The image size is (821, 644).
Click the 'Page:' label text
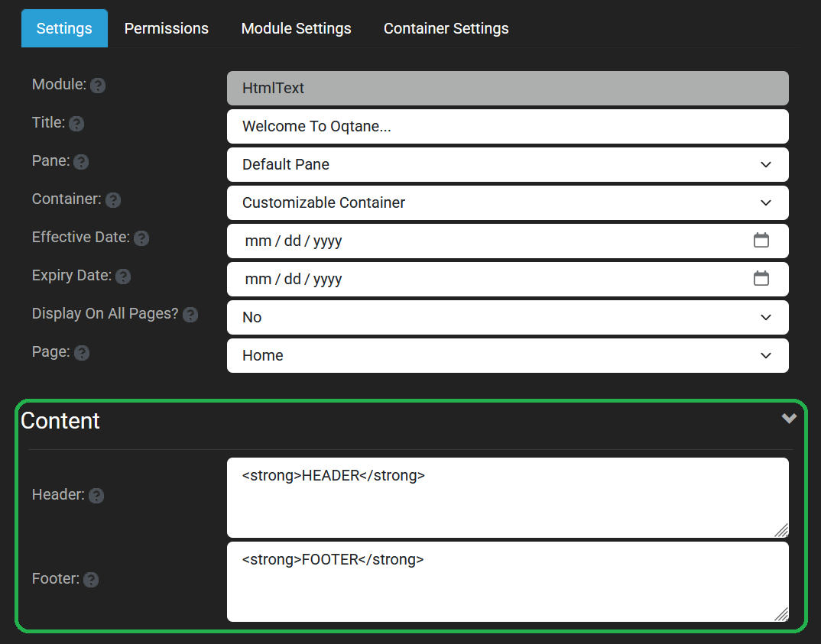coord(50,351)
